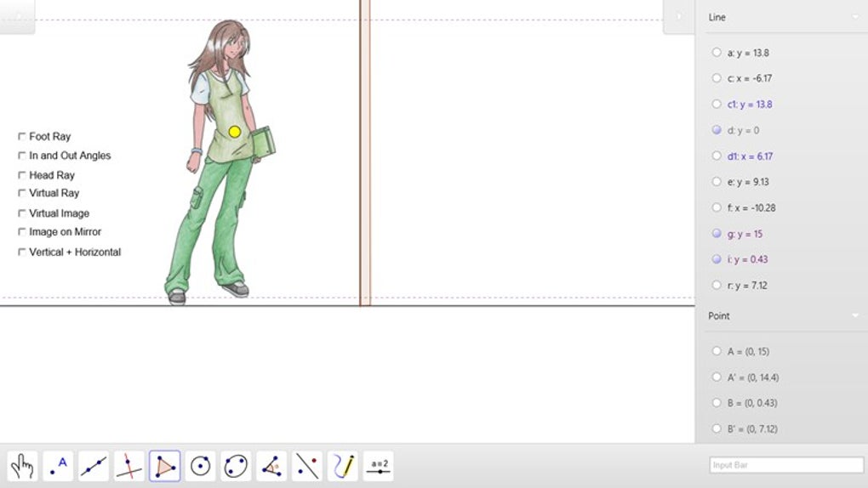
Task: Enable the Foot Ray checkbox
Action: click(22, 136)
